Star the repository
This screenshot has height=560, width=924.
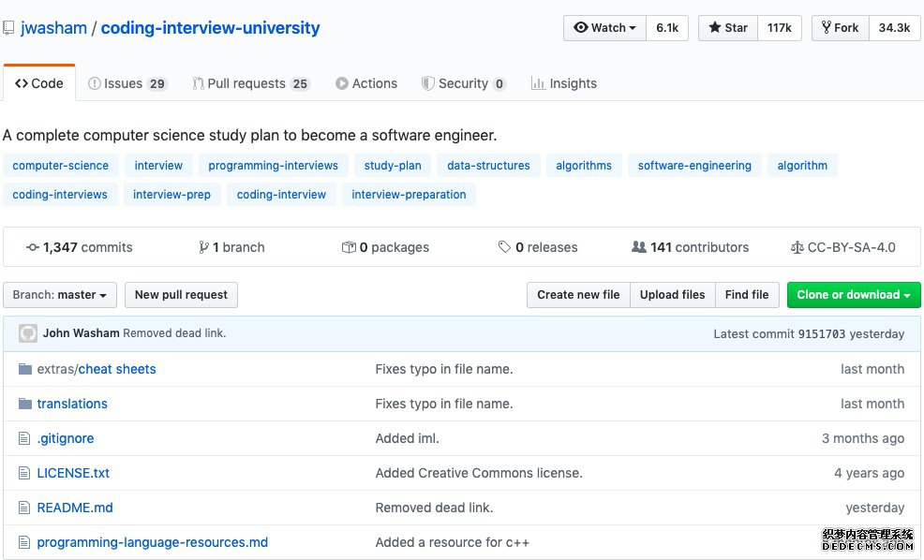(x=728, y=28)
